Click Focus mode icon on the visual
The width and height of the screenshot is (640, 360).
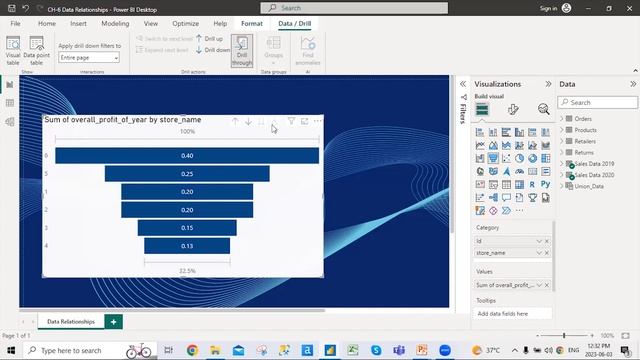[x=304, y=121]
